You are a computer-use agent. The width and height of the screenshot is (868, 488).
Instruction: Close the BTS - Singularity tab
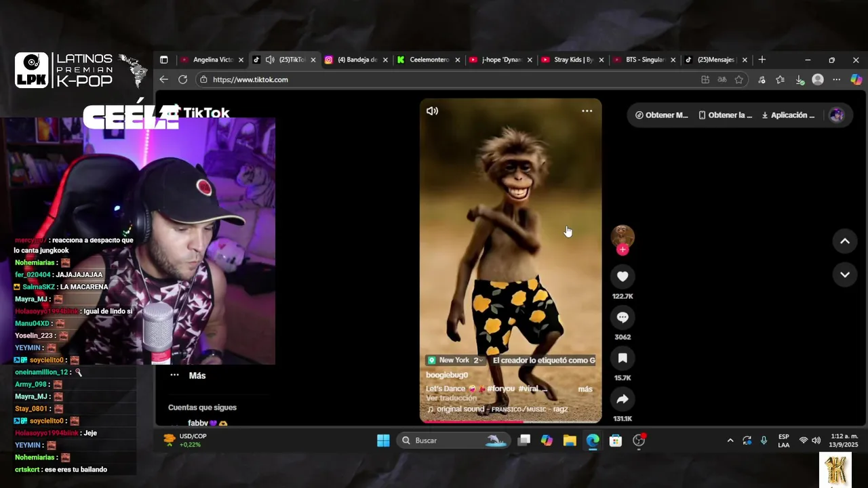click(673, 60)
